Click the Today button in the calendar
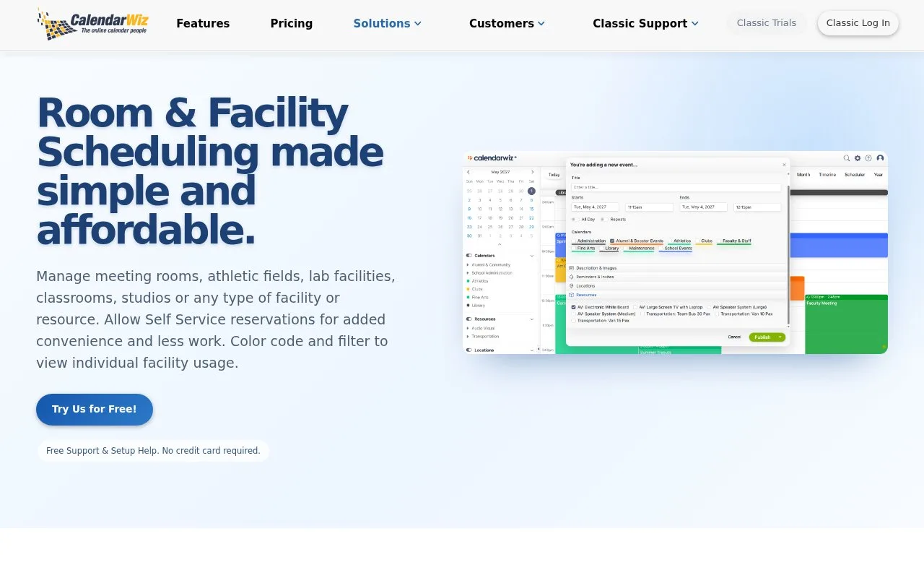This screenshot has height=578, width=924. (x=554, y=175)
